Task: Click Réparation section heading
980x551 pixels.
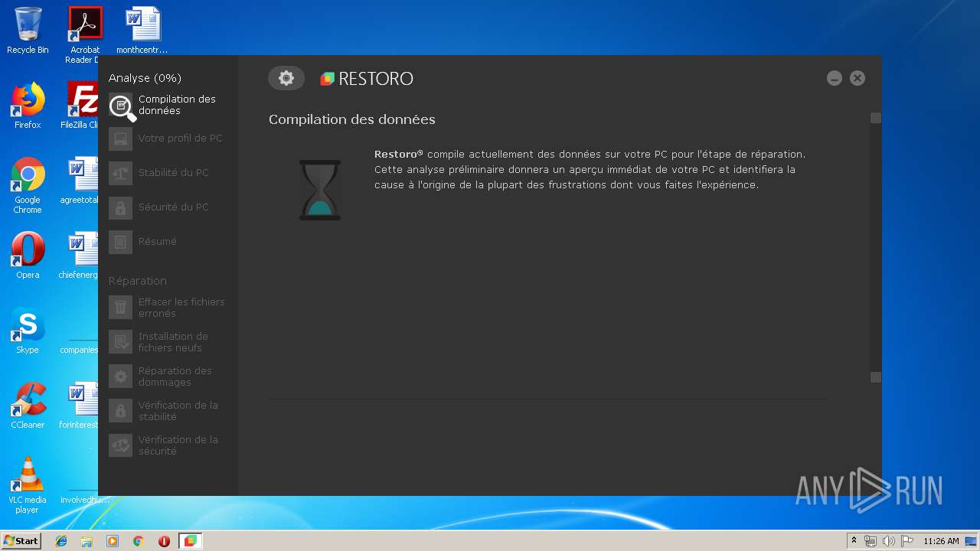Action: (x=138, y=281)
